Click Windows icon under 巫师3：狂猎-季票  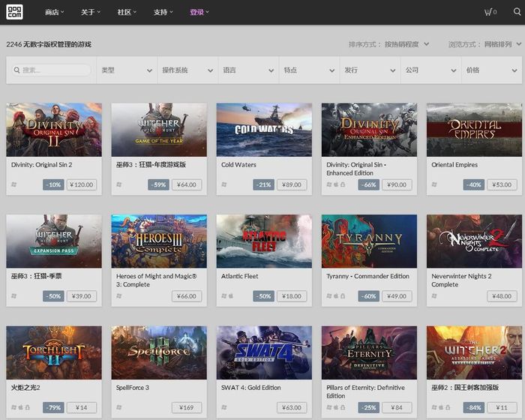point(14,296)
